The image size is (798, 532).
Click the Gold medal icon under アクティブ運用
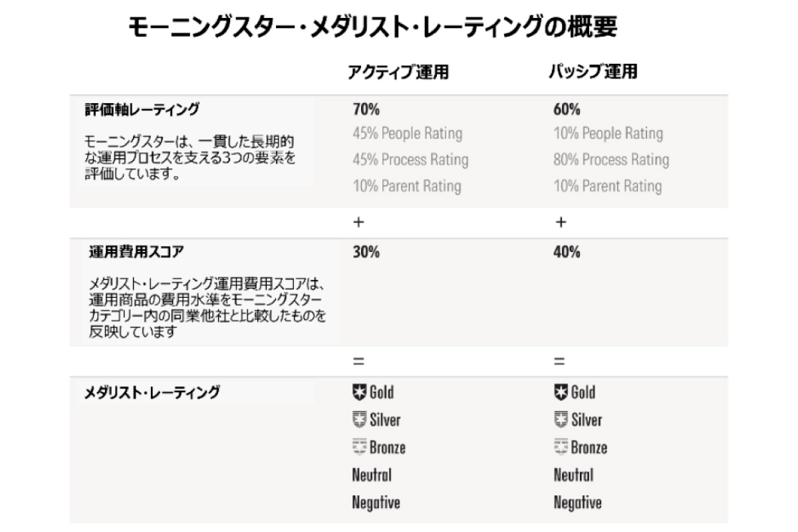point(359,392)
